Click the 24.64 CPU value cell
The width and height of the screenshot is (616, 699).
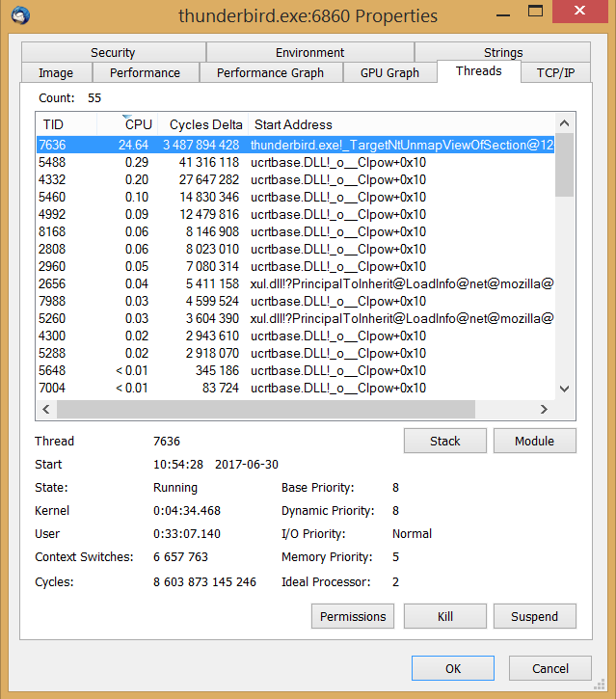tap(133, 145)
